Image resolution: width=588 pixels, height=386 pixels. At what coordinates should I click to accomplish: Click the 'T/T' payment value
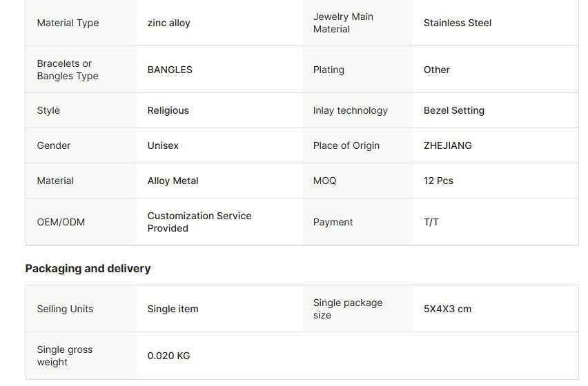[x=431, y=222]
